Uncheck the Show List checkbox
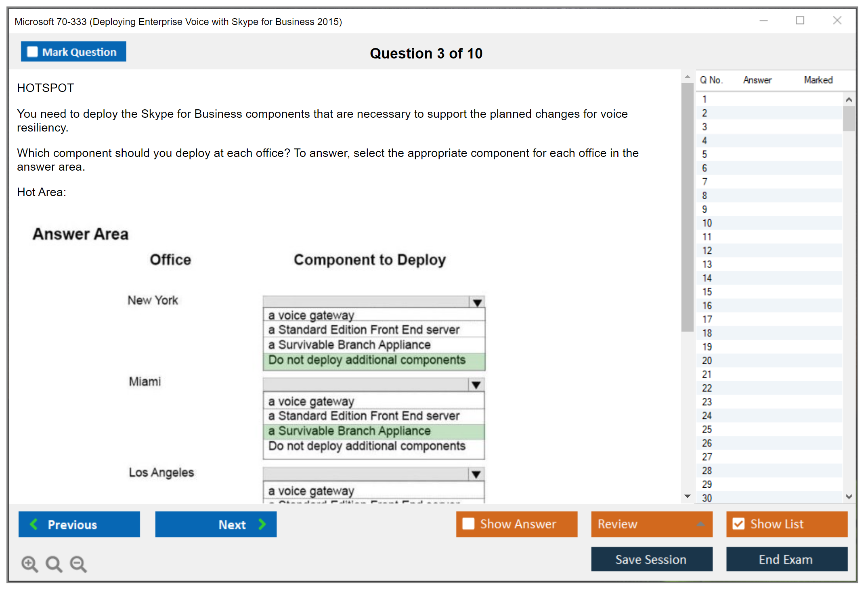The width and height of the screenshot is (868, 593). coord(738,524)
